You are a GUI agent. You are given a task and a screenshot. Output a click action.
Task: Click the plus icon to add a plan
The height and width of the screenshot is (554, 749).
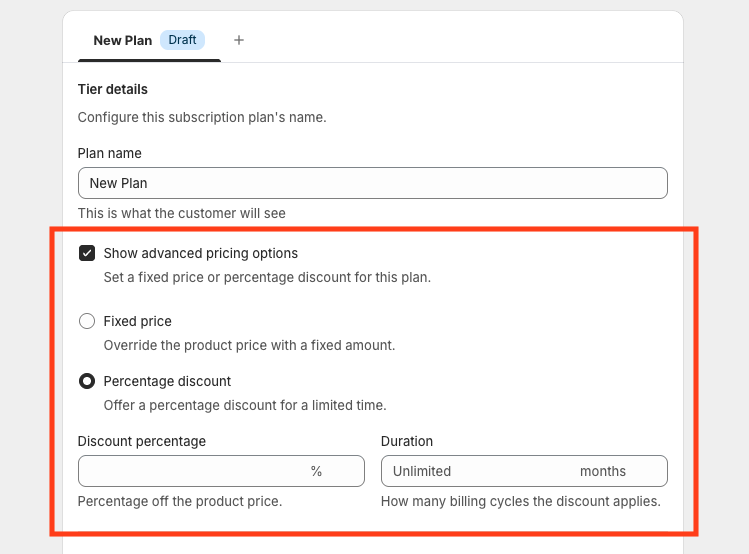(239, 40)
